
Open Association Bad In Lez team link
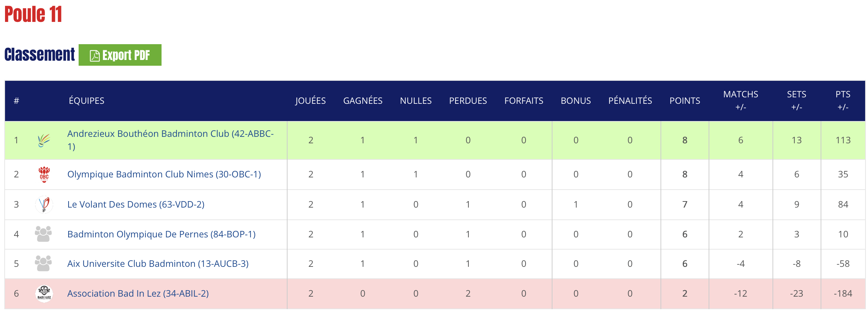point(138,294)
